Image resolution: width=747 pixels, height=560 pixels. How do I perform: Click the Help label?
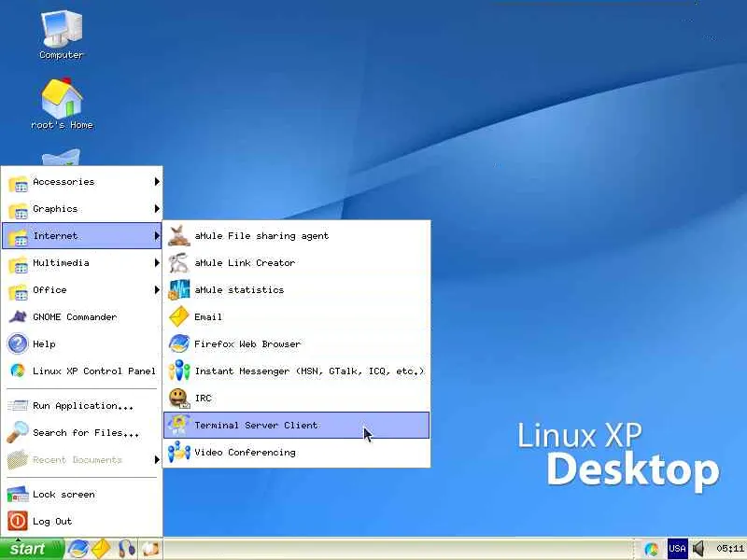tap(44, 343)
